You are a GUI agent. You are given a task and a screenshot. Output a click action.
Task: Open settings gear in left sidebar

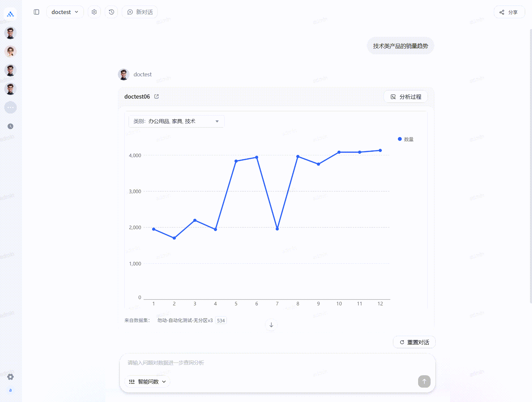click(x=10, y=377)
